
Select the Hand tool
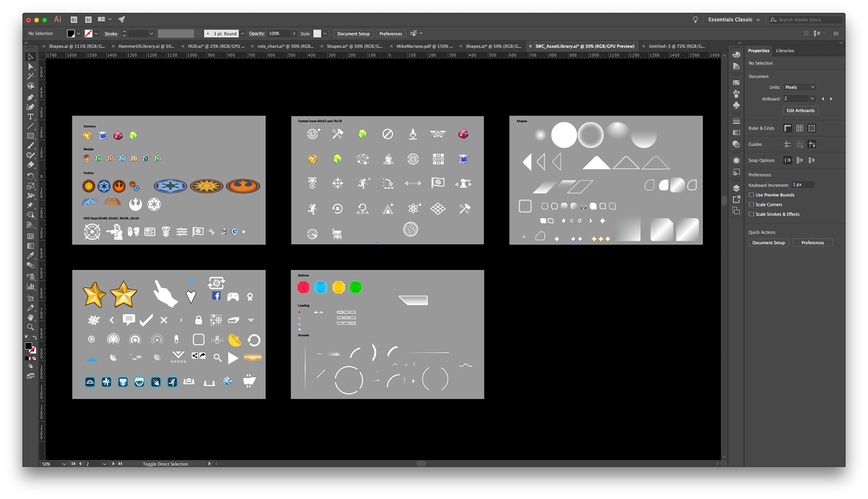click(x=30, y=317)
